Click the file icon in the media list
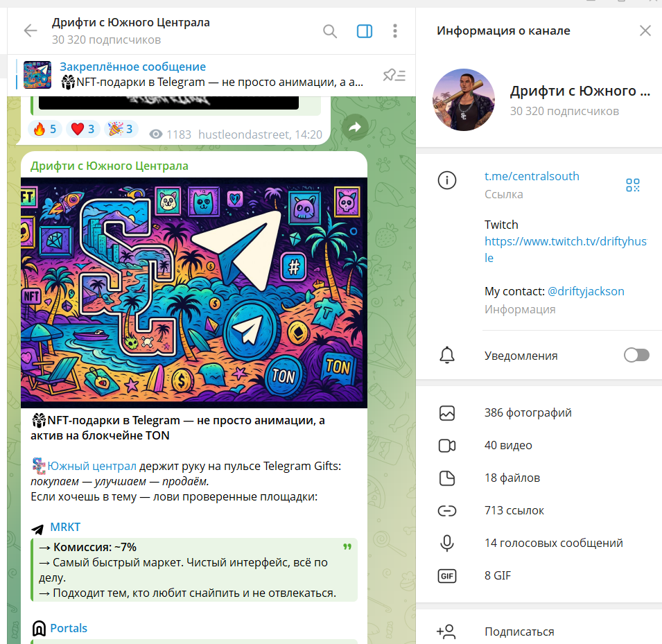Viewport: 662px width, 644px height. [446, 478]
